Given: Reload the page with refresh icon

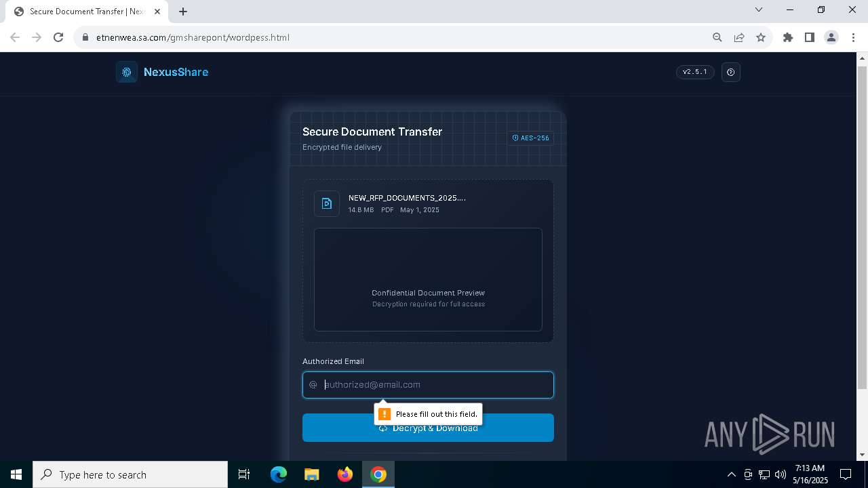Looking at the screenshot, I should (x=58, y=37).
